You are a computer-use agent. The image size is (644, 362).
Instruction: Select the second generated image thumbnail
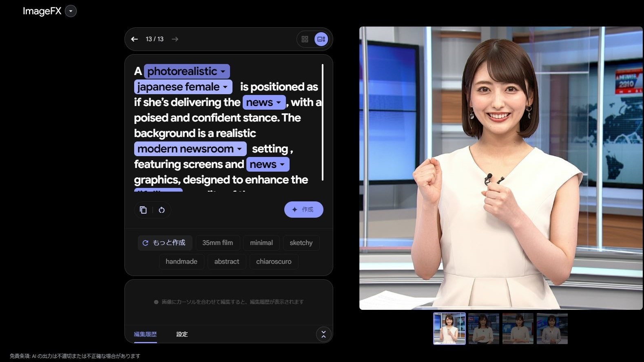483,329
